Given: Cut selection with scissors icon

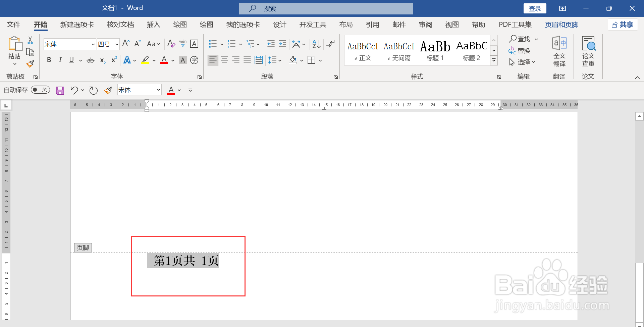Looking at the screenshot, I should (30, 40).
